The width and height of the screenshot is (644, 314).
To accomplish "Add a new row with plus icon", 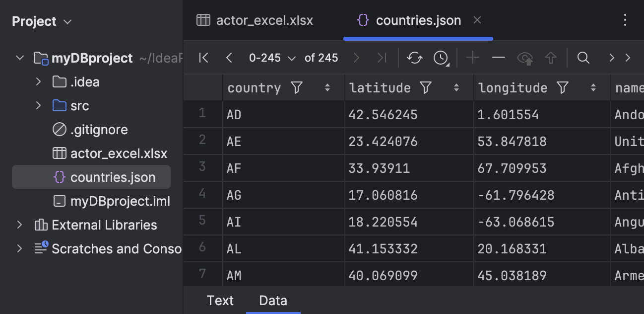I will 472,58.
